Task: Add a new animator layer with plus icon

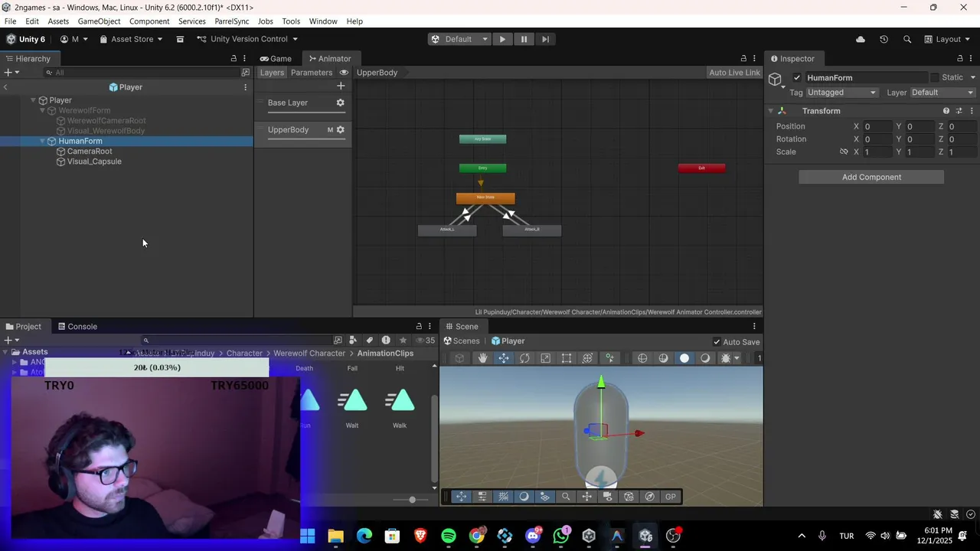Action: (341, 86)
